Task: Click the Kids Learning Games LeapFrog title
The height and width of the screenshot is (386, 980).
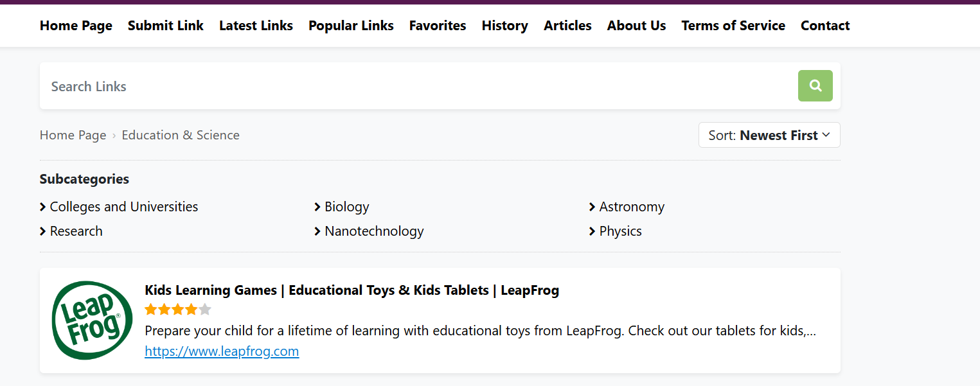Action: [352, 290]
